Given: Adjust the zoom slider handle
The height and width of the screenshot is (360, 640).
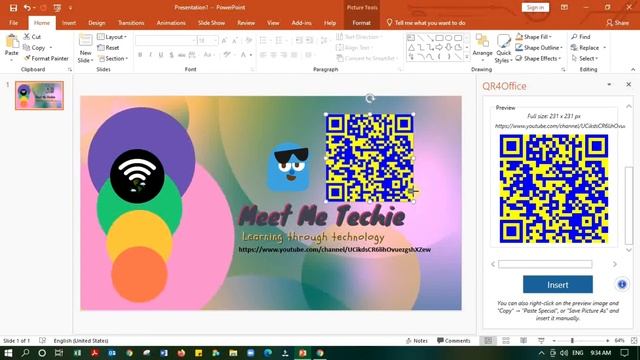Looking at the screenshot, I should click(572, 340).
